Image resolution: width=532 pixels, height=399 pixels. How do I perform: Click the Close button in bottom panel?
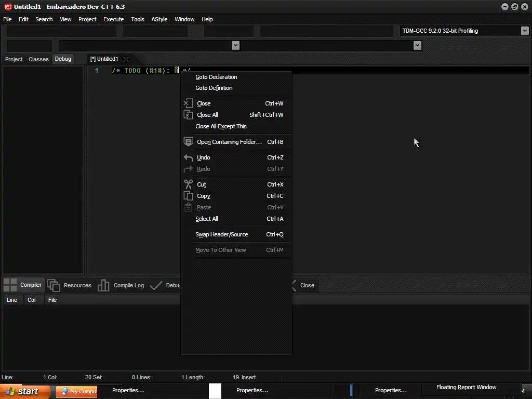pyautogui.click(x=307, y=285)
